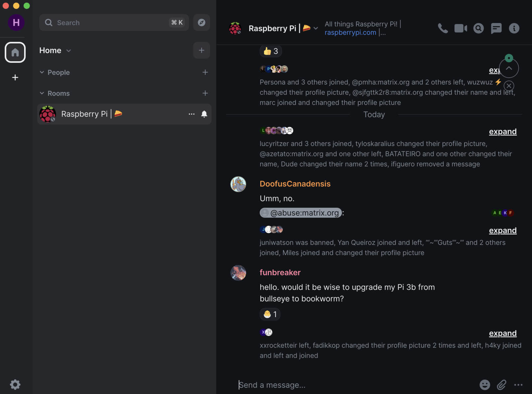
Task: Open notification bell options for Raspberry Pi room
Action: [204, 114]
